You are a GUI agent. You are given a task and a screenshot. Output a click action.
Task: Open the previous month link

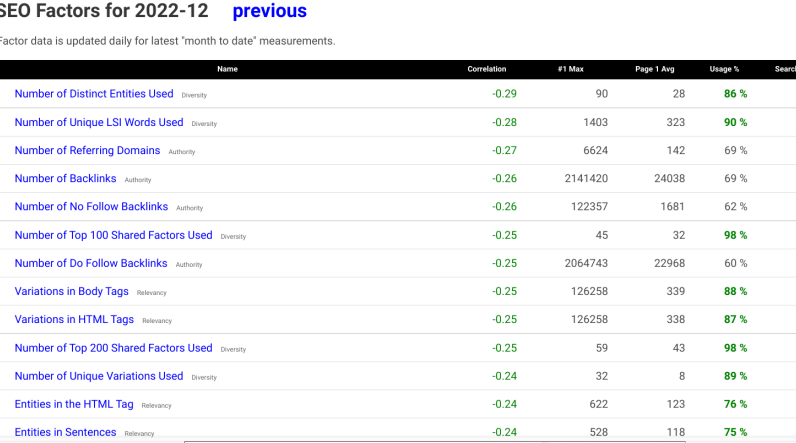tap(269, 11)
